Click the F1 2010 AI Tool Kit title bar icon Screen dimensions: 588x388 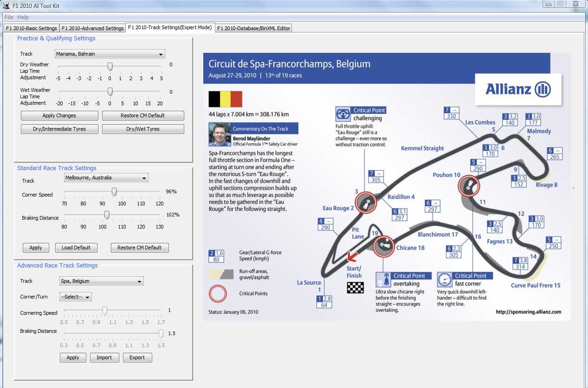(x=6, y=6)
